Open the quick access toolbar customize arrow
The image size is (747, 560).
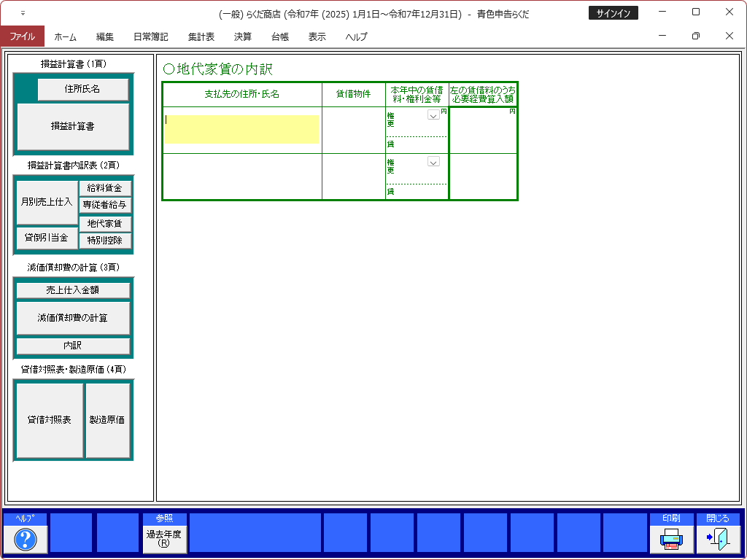click(x=23, y=13)
